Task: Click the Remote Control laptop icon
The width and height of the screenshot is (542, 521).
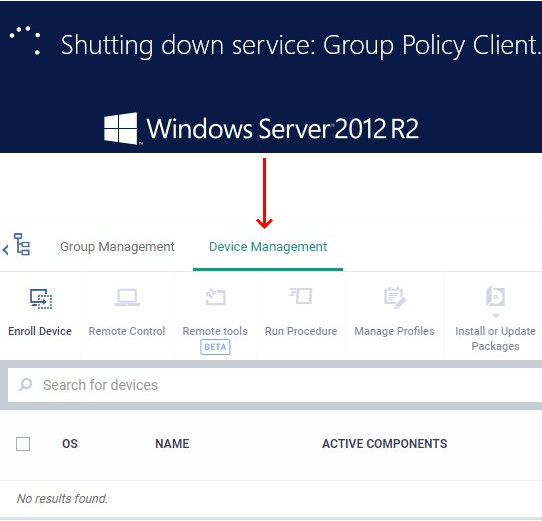Action: pyautogui.click(x=127, y=298)
